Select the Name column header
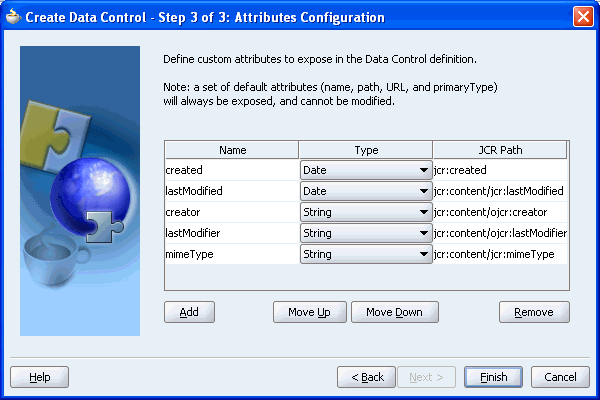The width and height of the screenshot is (600, 400). 232,150
